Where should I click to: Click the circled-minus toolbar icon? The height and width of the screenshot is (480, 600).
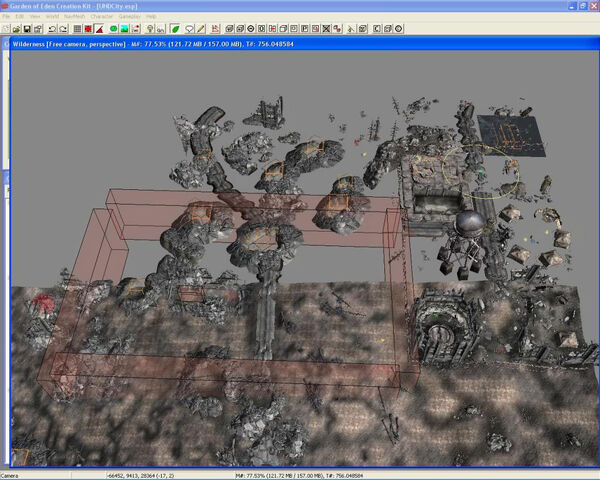(x=251, y=29)
